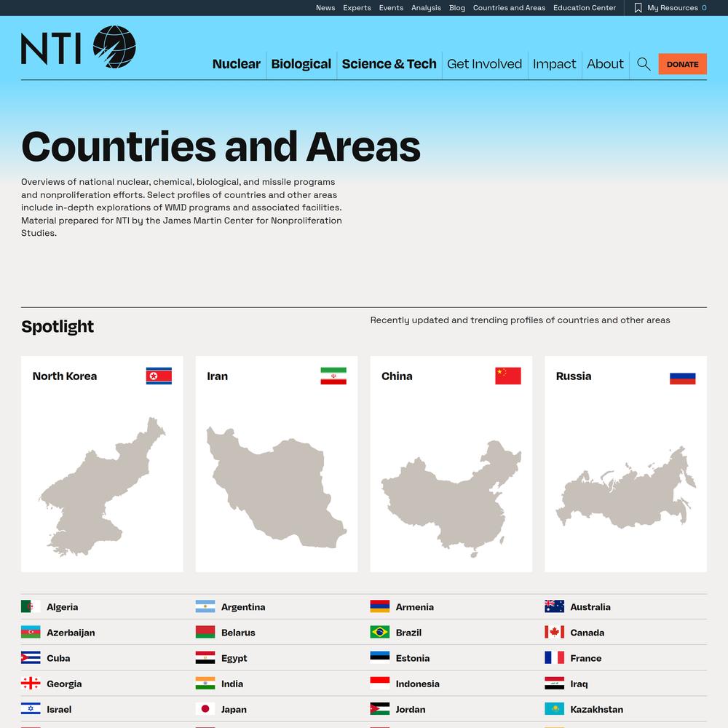The image size is (728, 728).
Task: Open the Indonesia country profile
Action: (417, 684)
